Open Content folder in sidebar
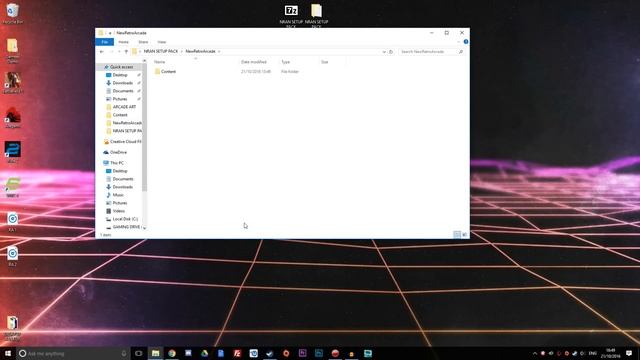 (x=120, y=115)
